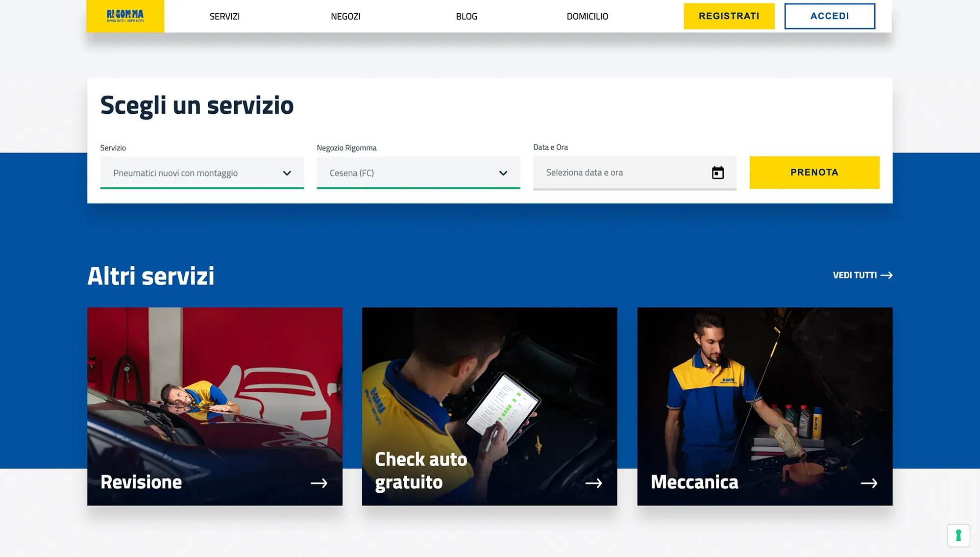
Task: Open the Servizi menu item
Action: 224,16
